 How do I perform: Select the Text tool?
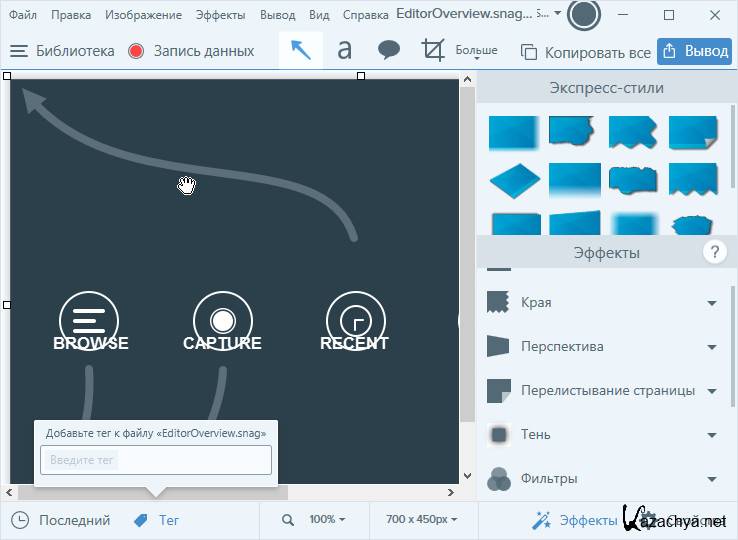click(345, 50)
